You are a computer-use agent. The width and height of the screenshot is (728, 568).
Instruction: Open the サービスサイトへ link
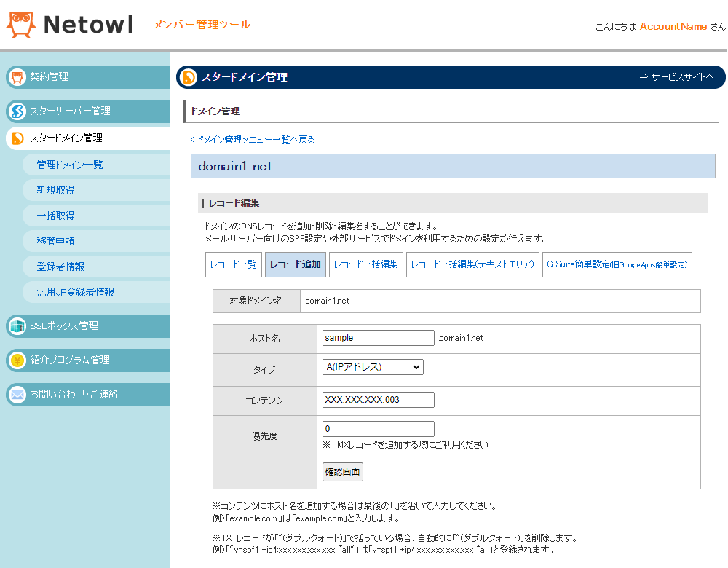676,77
